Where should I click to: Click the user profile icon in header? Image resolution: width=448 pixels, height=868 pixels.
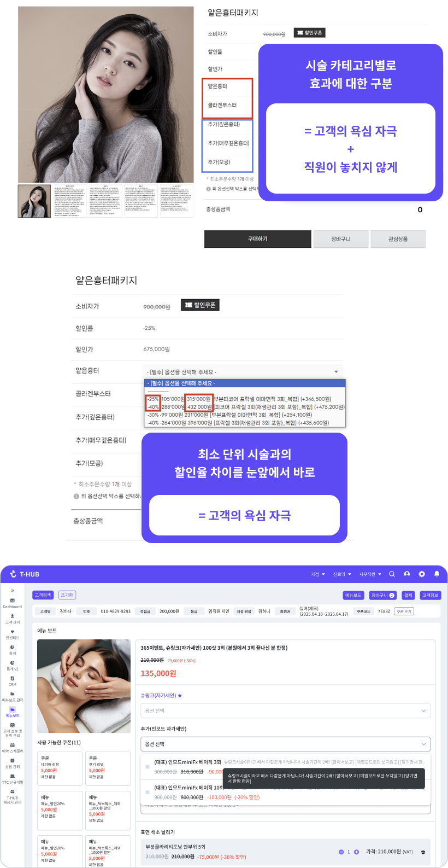click(x=407, y=574)
